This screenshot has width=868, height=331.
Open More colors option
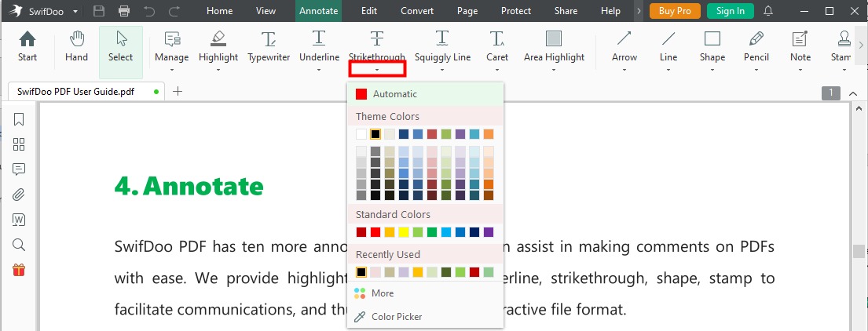click(425, 293)
